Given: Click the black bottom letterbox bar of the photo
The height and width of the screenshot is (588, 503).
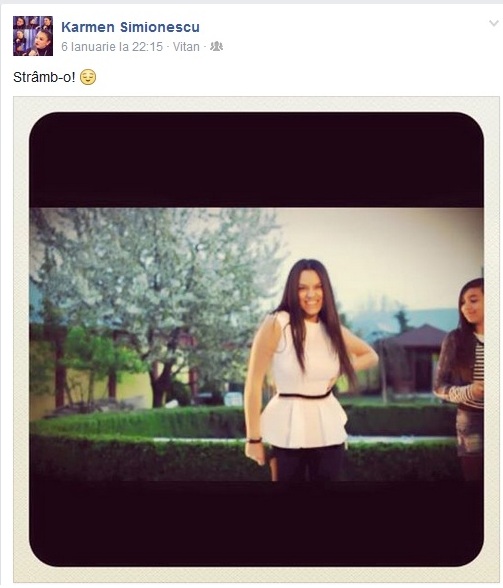Looking at the screenshot, I should [256, 523].
